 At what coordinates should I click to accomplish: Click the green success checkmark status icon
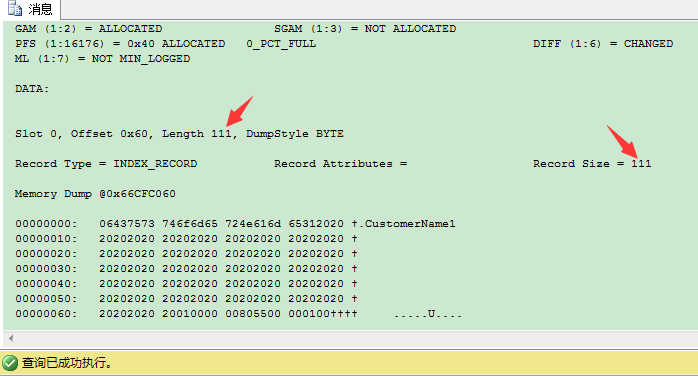(10, 363)
